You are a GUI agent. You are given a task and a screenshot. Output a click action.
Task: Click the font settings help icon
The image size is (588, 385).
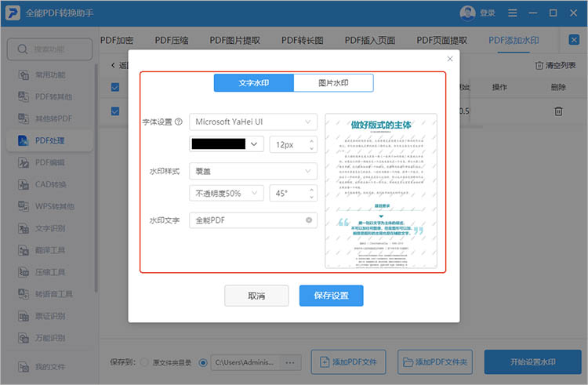pyautogui.click(x=179, y=122)
